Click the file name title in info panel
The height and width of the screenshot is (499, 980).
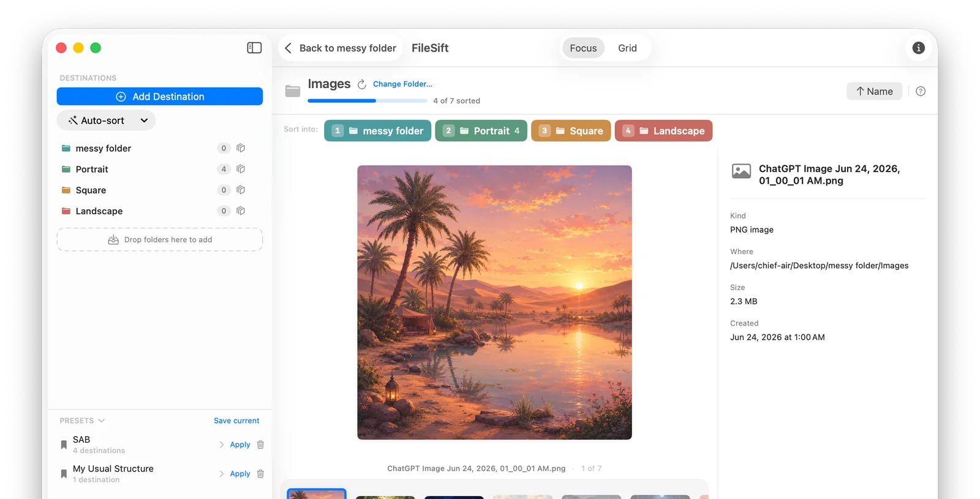tap(829, 174)
